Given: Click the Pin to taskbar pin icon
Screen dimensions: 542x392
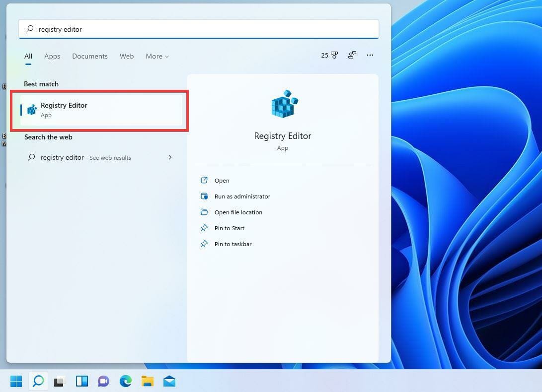Looking at the screenshot, I should coord(204,244).
